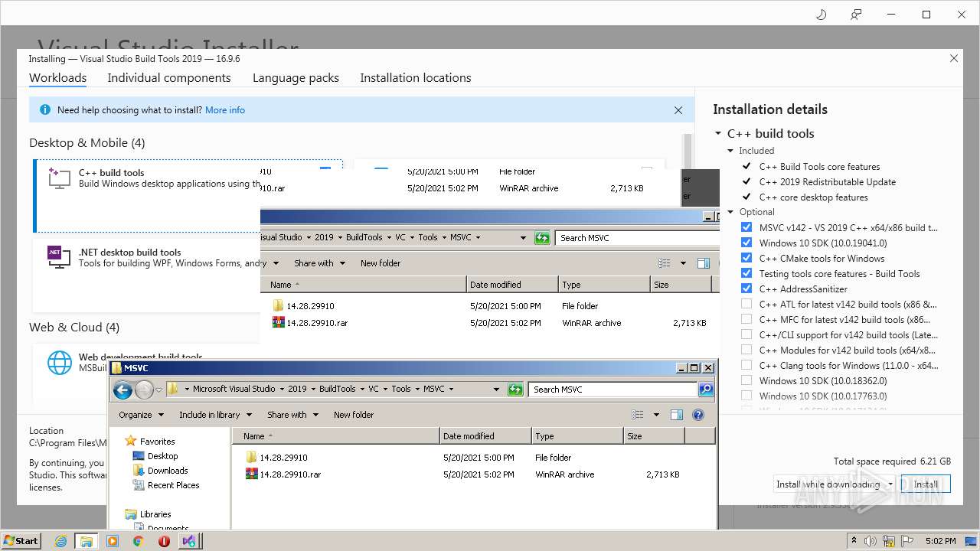This screenshot has width=980, height=551.
Task: Collapse the Optional components list
Action: click(730, 212)
